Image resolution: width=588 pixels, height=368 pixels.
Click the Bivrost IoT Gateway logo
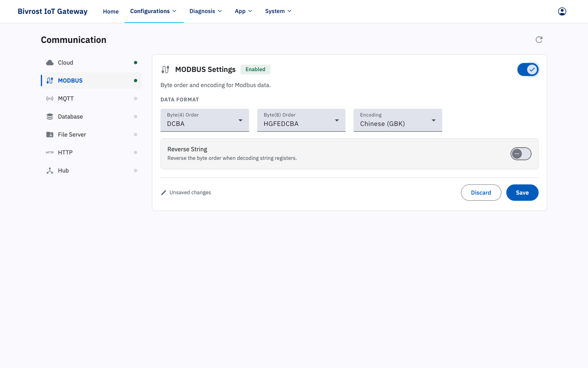(53, 11)
